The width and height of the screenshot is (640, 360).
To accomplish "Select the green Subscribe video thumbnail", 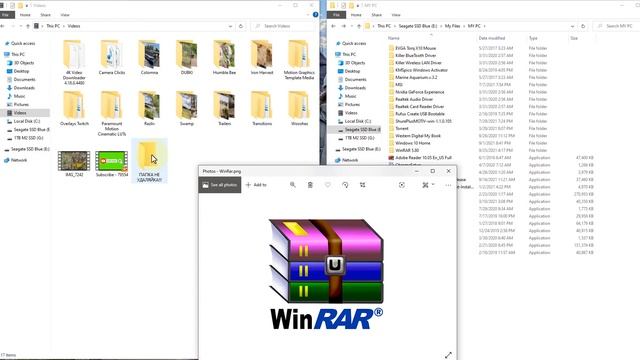I will coord(111,164).
